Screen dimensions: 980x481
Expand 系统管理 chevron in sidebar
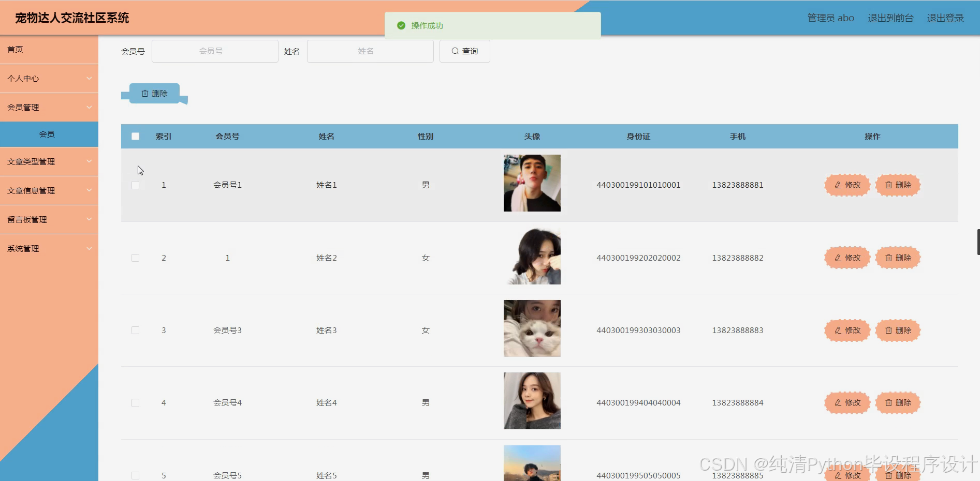coord(89,249)
